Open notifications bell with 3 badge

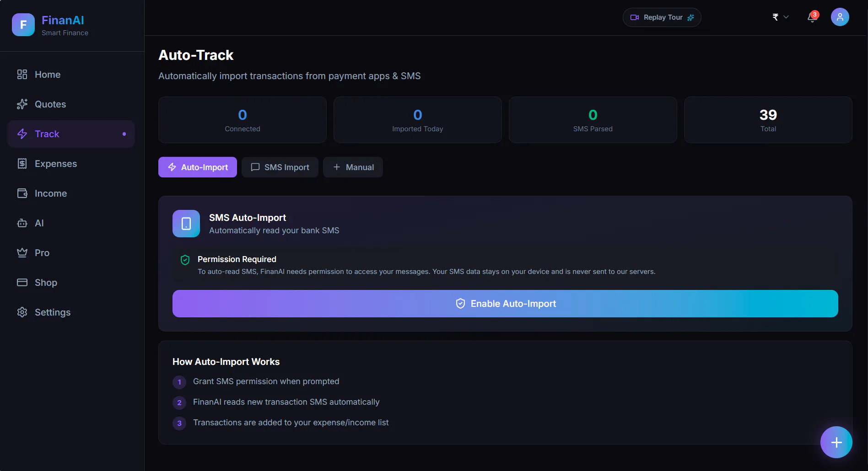813,17
